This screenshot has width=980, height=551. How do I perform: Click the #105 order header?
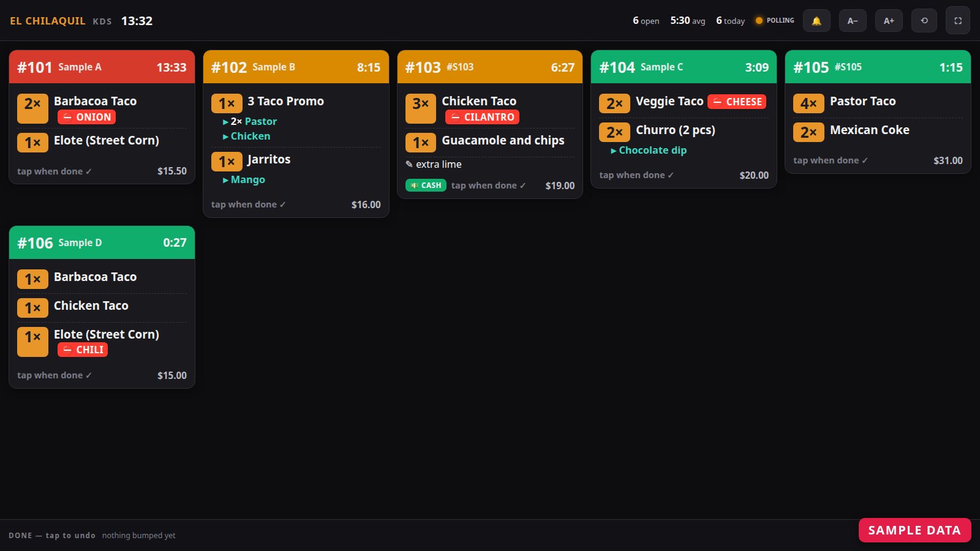(878, 67)
